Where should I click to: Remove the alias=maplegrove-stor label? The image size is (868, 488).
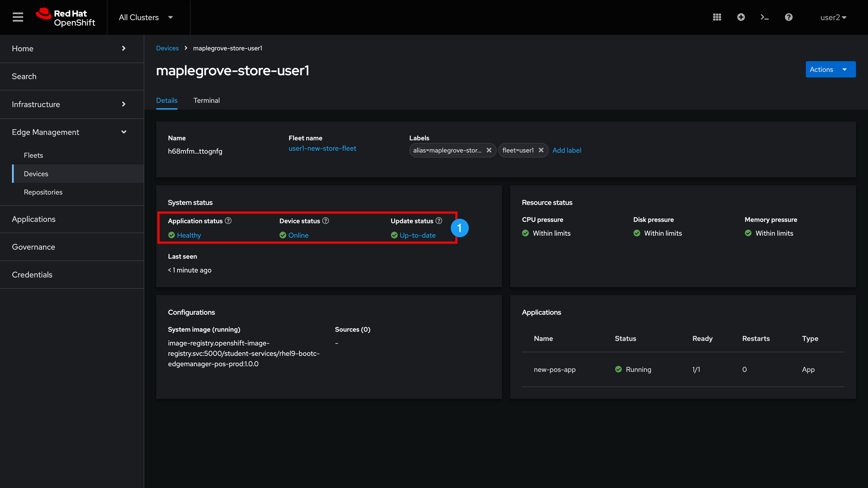pos(489,150)
